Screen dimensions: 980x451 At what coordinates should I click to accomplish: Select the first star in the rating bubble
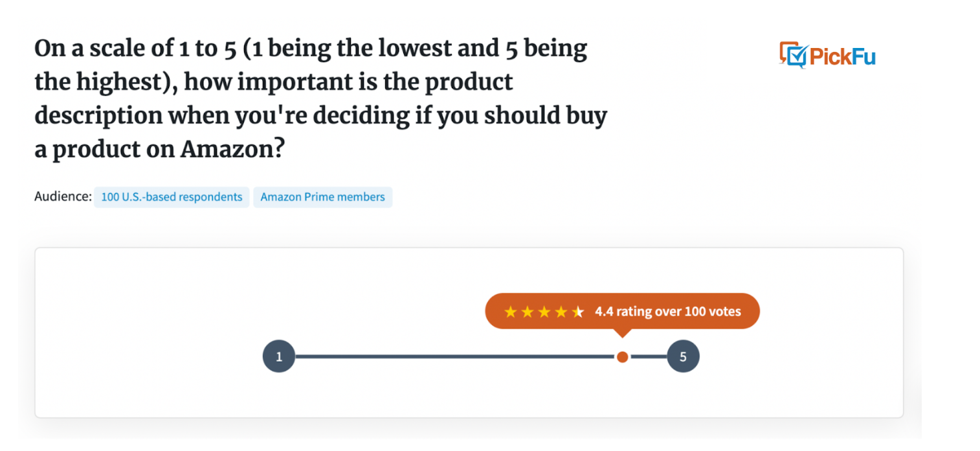(511, 312)
